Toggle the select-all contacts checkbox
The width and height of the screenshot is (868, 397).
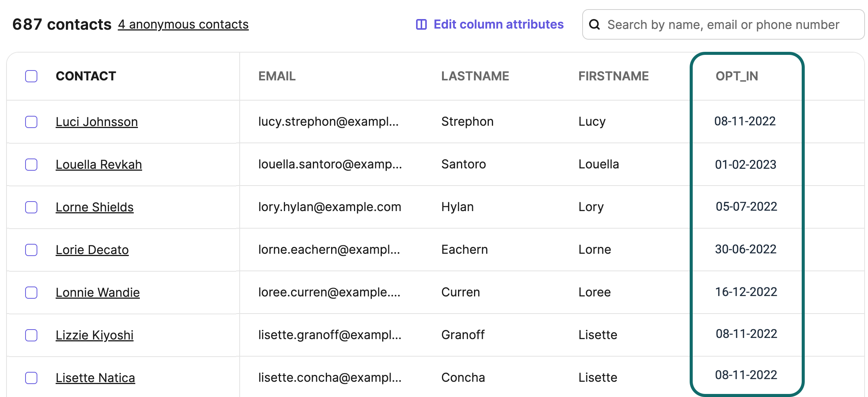click(31, 76)
